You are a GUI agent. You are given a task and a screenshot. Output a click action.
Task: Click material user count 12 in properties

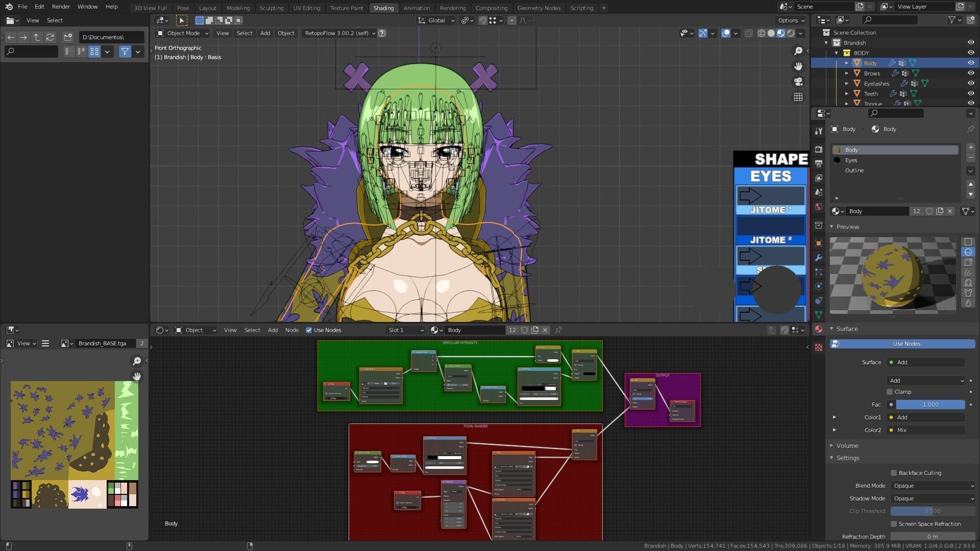[x=917, y=211]
